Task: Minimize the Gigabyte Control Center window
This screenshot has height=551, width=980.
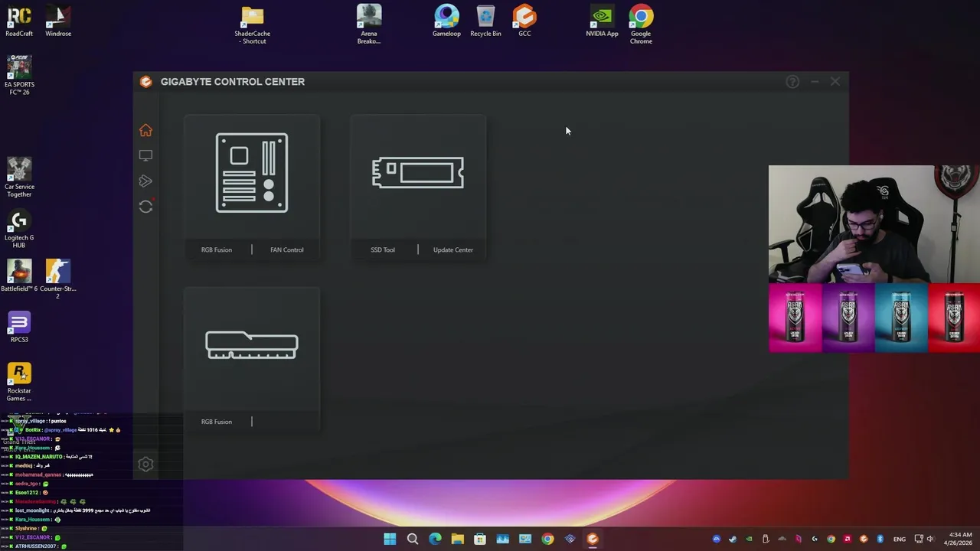Action: (815, 81)
